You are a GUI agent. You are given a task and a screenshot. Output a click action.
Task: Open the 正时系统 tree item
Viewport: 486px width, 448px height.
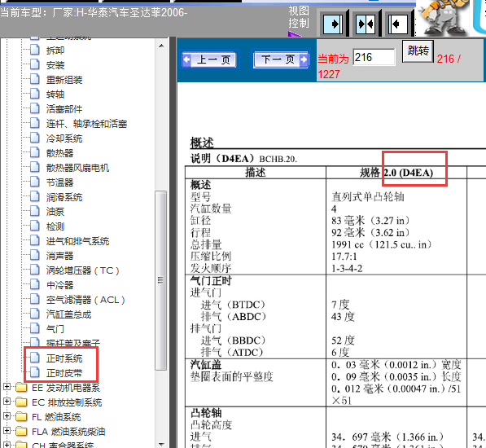coord(64,358)
